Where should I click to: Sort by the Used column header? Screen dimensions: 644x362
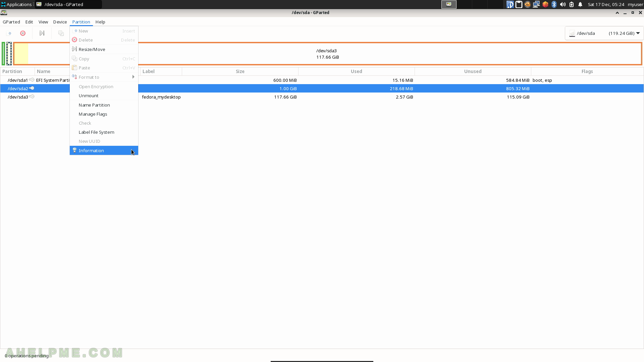pos(357,71)
